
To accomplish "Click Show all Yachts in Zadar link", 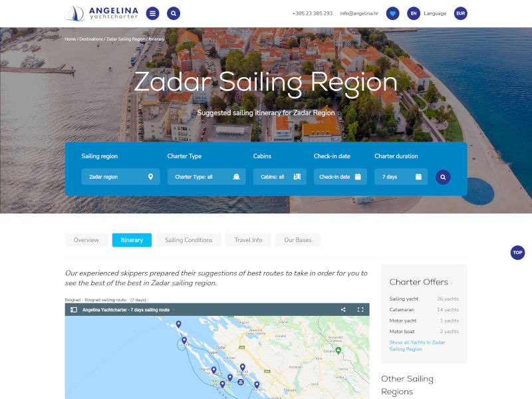I will pyautogui.click(x=417, y=346).
